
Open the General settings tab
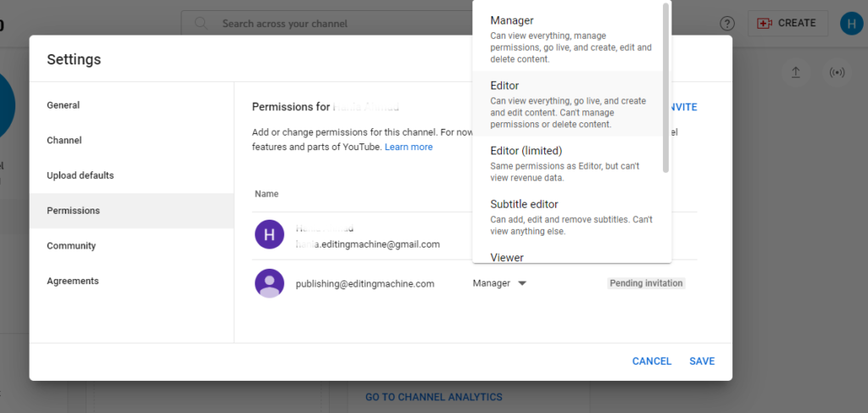click(131, 105)
